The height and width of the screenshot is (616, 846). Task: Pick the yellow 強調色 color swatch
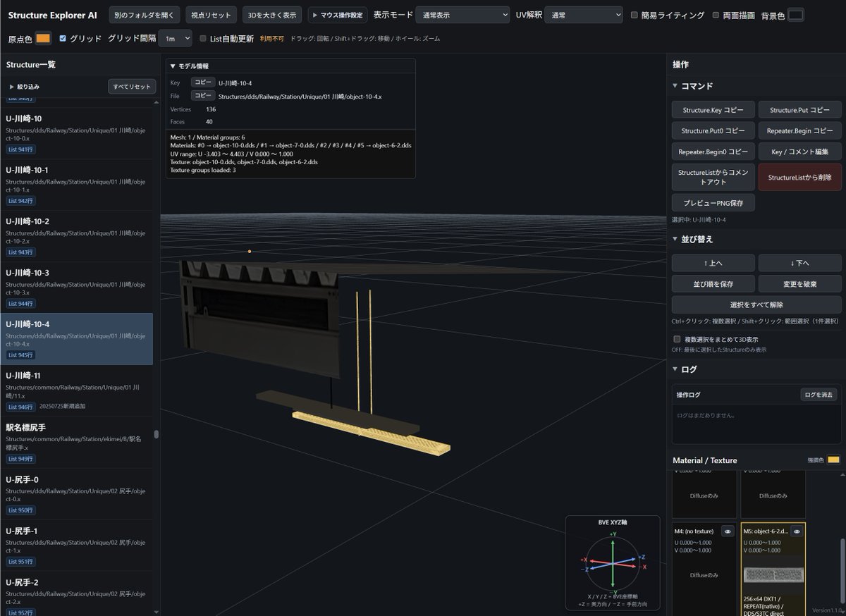tap(833, 460)
